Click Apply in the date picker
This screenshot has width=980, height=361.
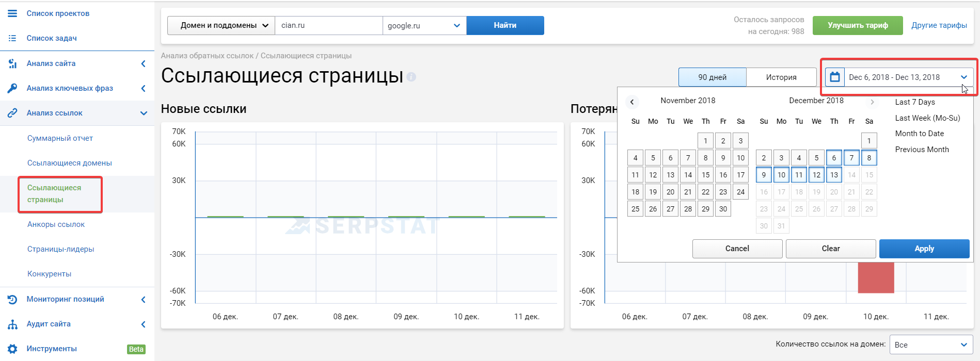[x=924, y=249]
